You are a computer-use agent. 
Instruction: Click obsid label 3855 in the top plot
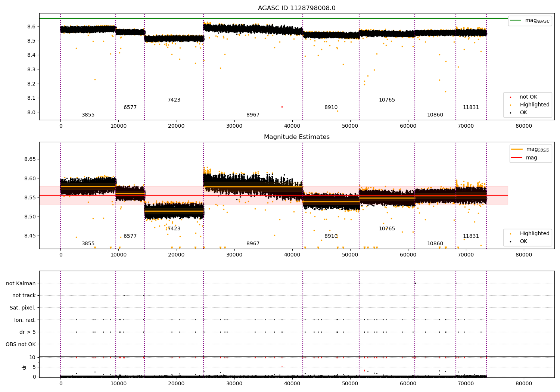tap(88, 115)
